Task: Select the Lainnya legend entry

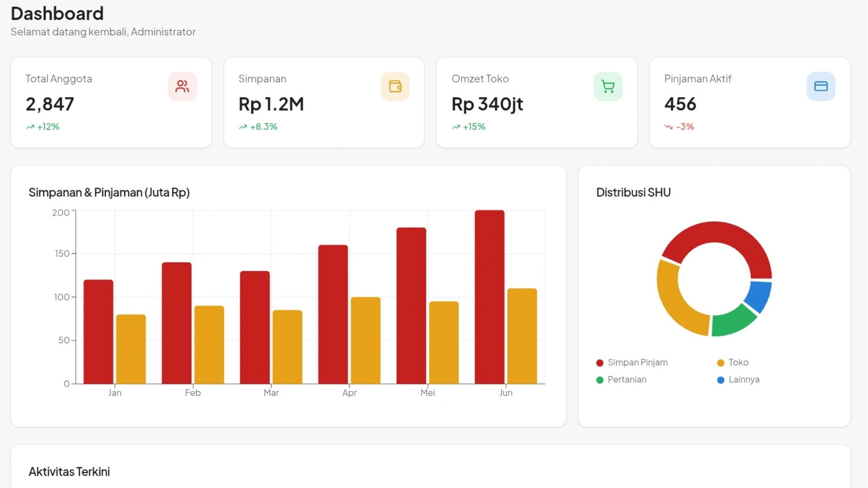Action: point(744,380)
